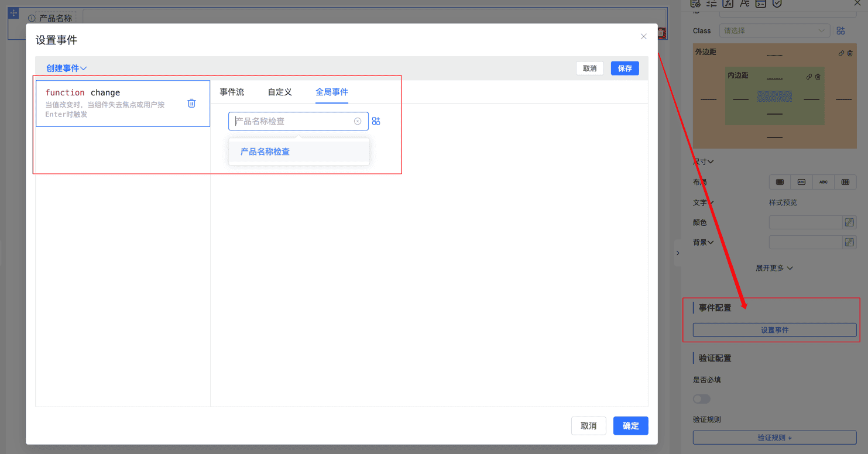The height and width of the screenshot is (454, 868).
Task: Select the plain ABC layout option in 布局
Action: (823, 182)
